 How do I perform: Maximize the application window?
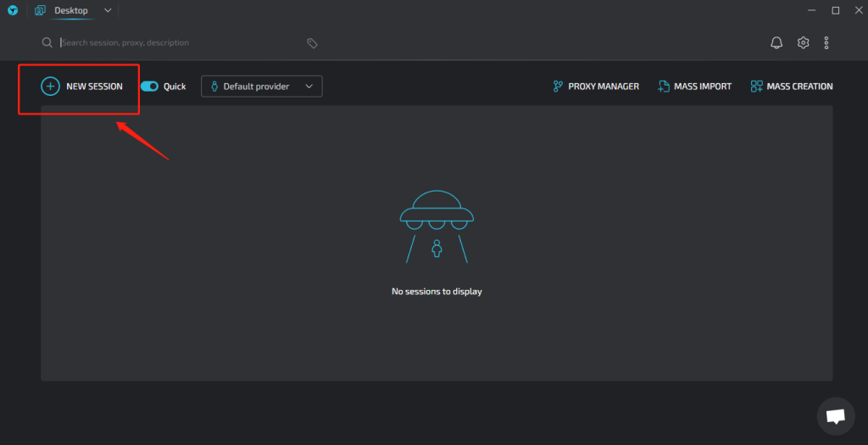click(x=835, y=11)
